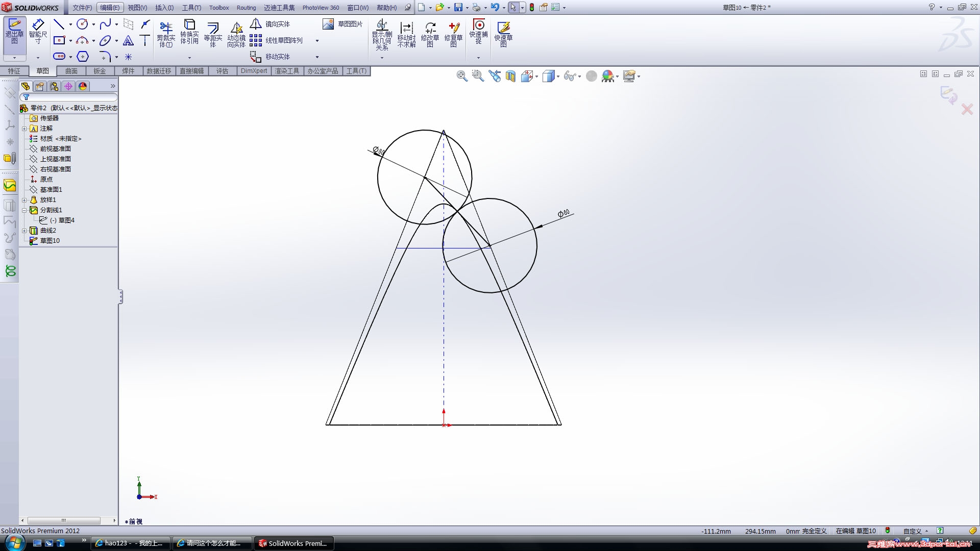Open the 插入(I) menu
Viewport: 980px width, 551px height.
164,8
